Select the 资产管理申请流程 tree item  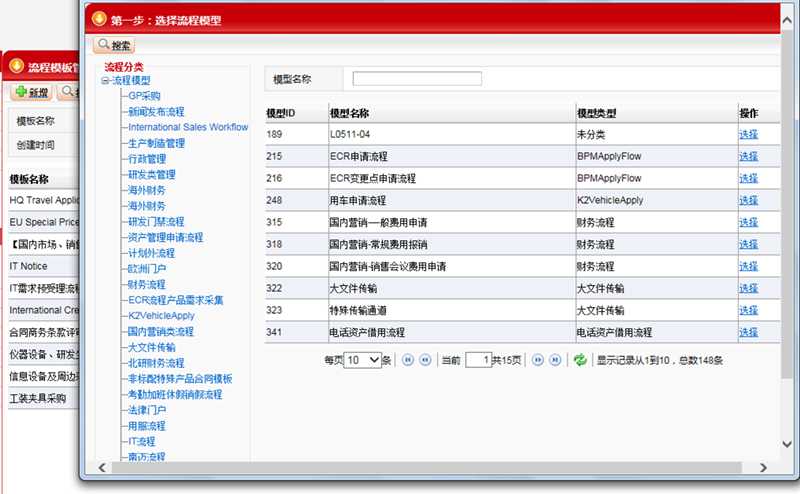click(165, 237)
